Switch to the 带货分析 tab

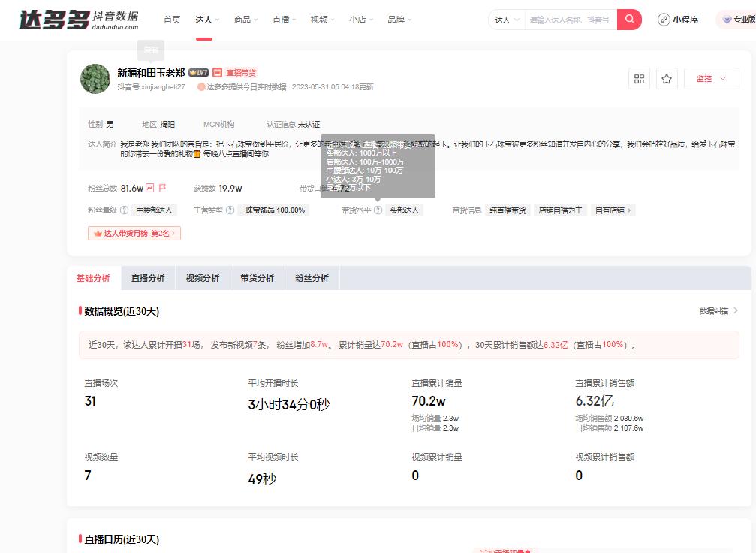click(258, 277)
